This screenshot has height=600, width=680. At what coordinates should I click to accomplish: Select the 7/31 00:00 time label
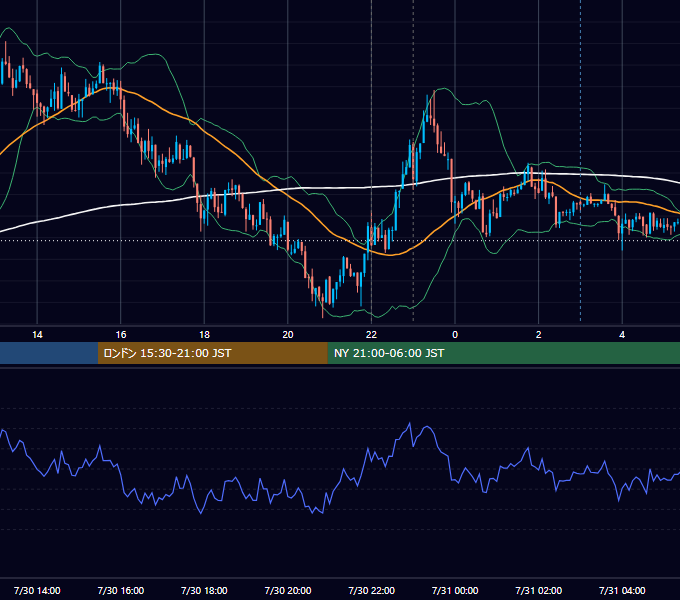coord(455,590)
